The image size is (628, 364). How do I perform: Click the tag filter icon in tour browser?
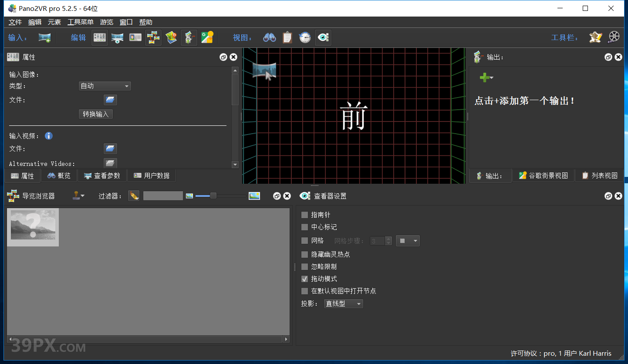134,196
